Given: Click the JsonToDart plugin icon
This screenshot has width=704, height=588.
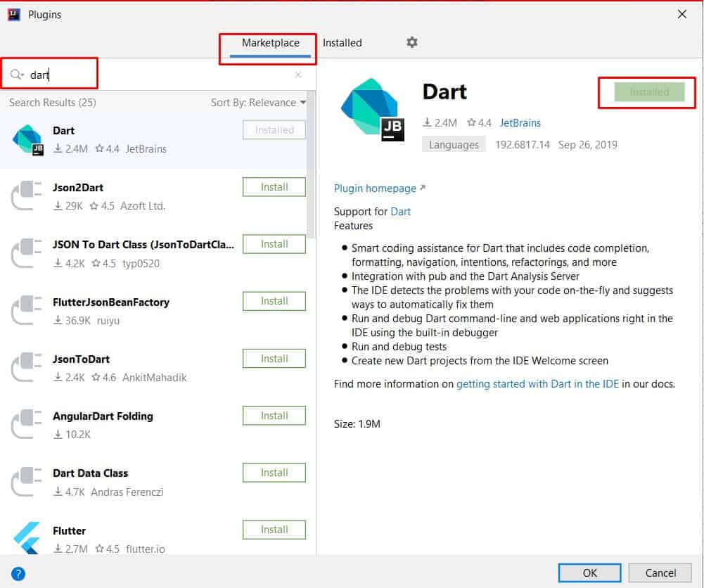Looking at the screenshot, I should pyautogui.click(x=27, y=366).
